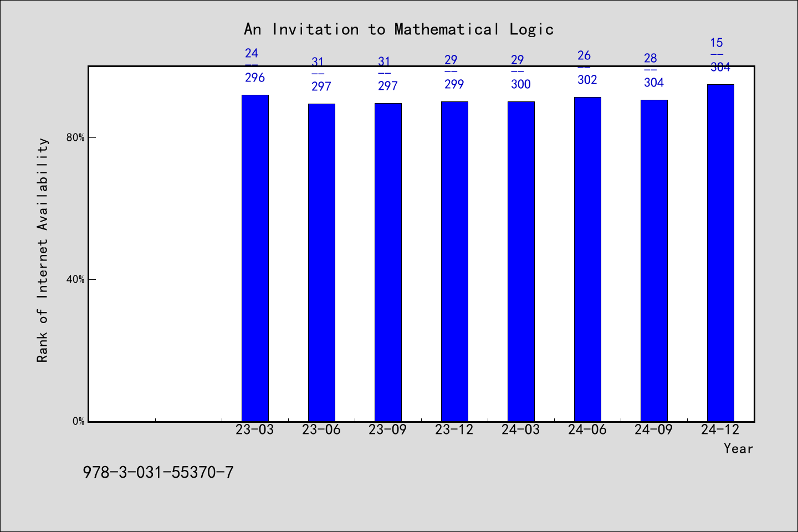Select the blue bar for 23-03
This screenshot has height=532, width=798.
255,258
